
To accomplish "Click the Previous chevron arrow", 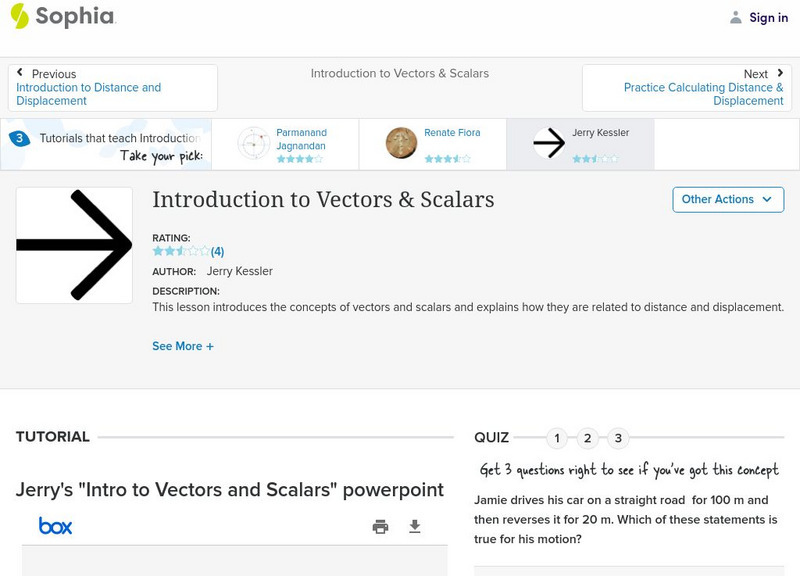I will [x=20, y=73].
